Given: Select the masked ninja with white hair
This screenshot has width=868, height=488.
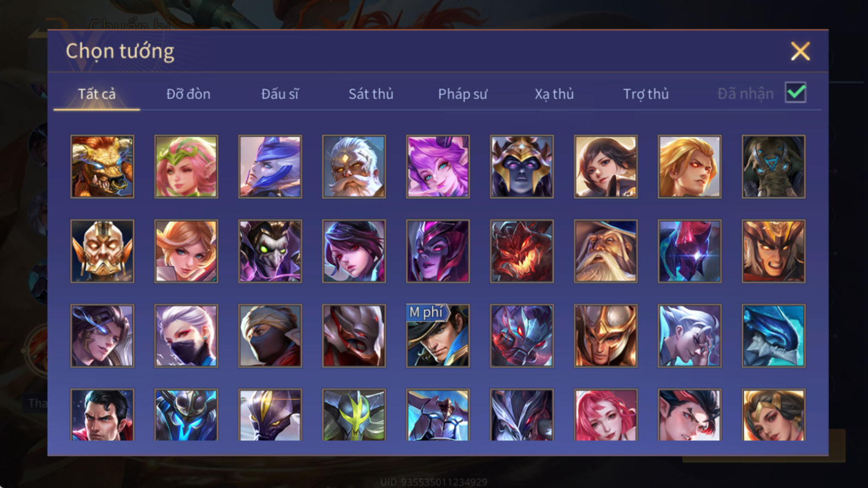Looking at the screenshot, I should 186,336.
